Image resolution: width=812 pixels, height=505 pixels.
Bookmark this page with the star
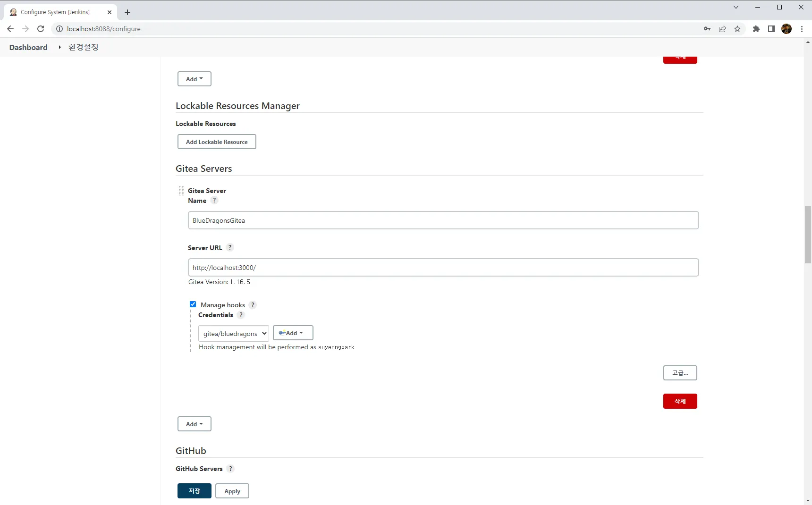click(737, 29)
